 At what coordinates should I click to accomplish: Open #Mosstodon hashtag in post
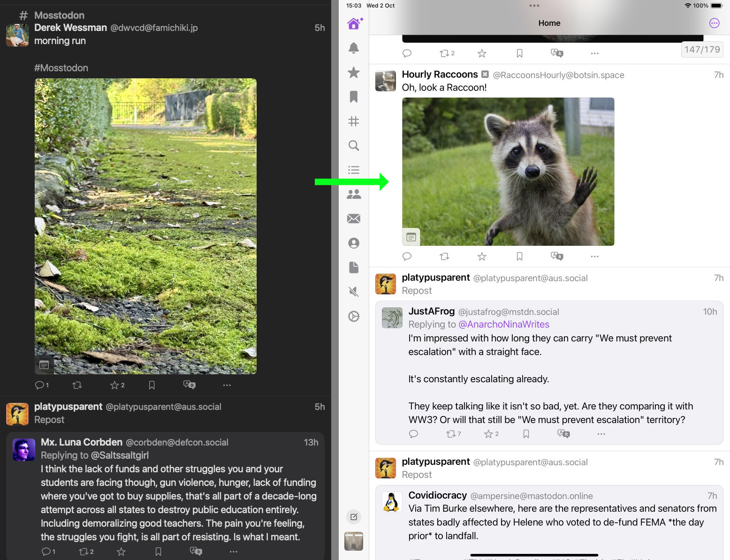[61, 68]
